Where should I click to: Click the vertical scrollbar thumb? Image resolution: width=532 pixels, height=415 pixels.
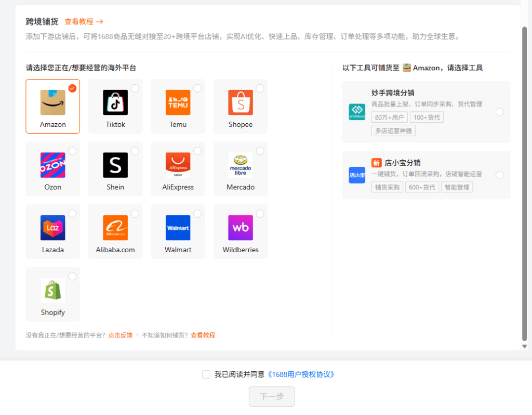(524, 184)
